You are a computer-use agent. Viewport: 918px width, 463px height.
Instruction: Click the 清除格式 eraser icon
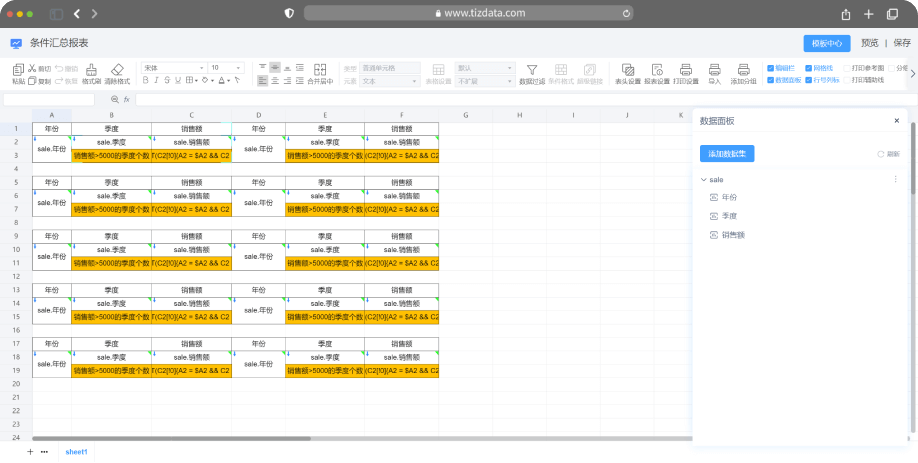tap(117, 69)
